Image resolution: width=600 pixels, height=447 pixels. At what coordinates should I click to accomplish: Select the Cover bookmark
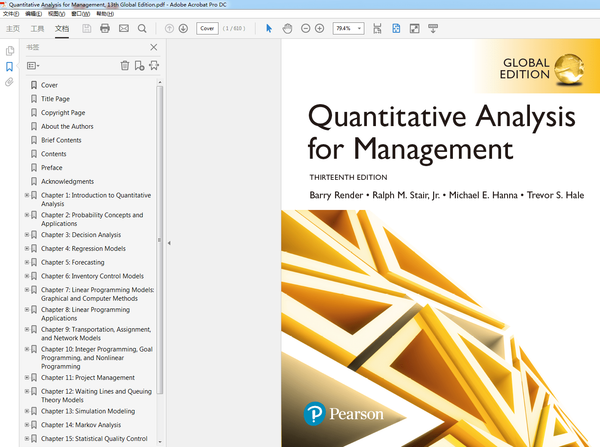coord(49,85)
